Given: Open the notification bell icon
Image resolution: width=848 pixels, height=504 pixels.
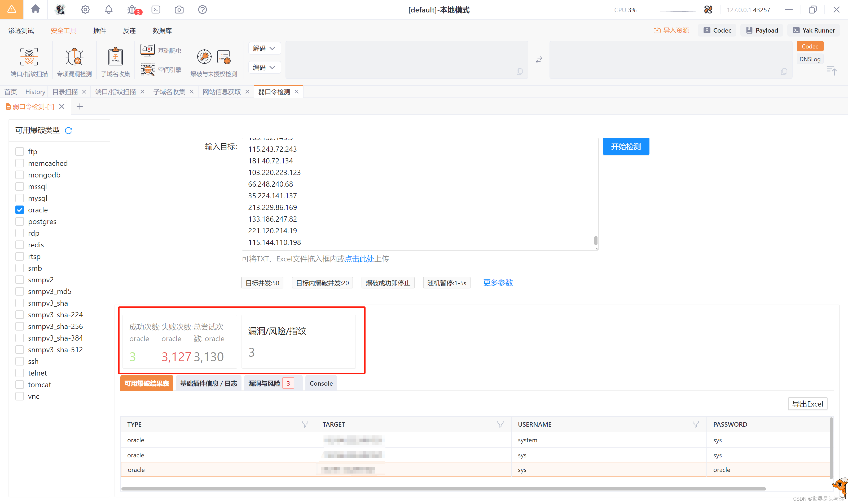Looking at the screenshot, I should tap(108, 10).
